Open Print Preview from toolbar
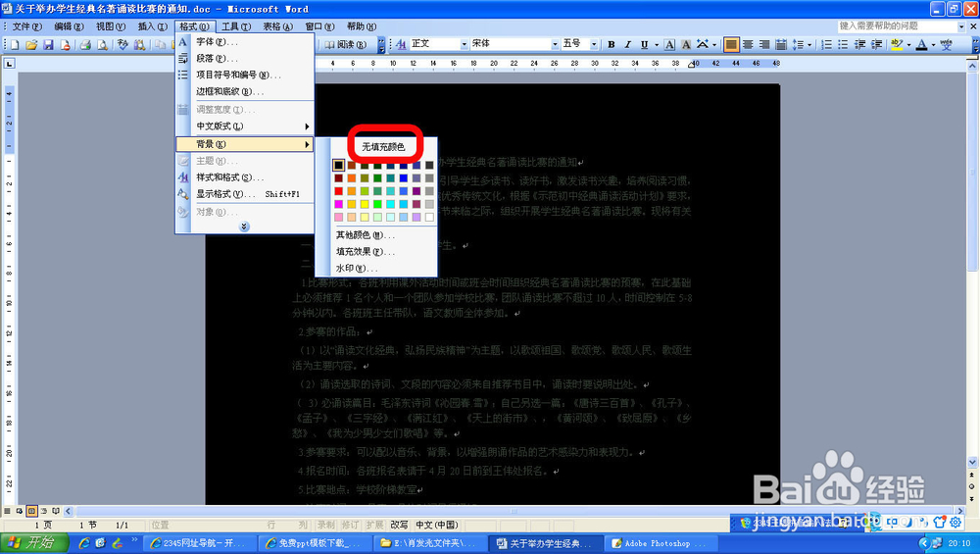This screenshot has width=980, height=554. click(x=102, y=45)
